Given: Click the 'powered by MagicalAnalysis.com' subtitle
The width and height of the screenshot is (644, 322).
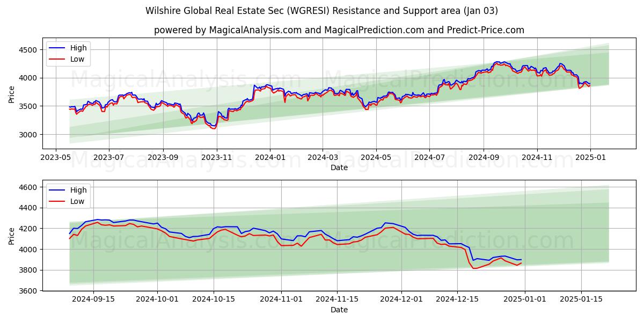Looking at the screenshot, I should click(x=339, y=30).
